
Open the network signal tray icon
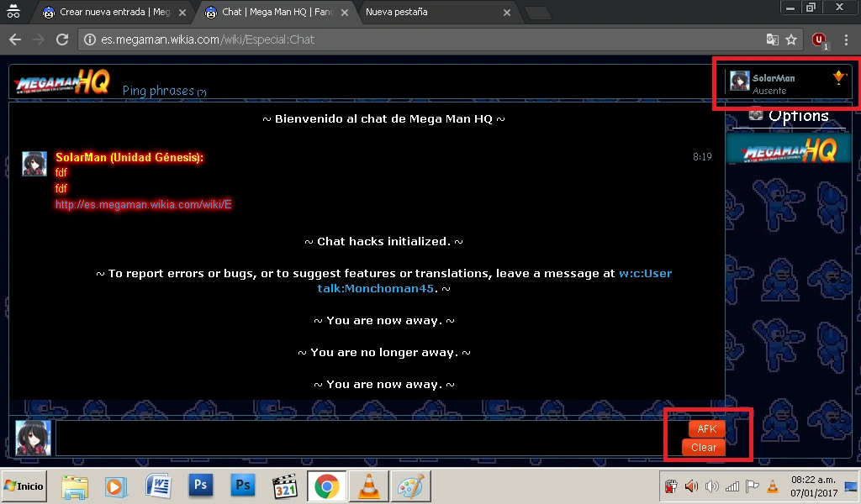[732, 486]
